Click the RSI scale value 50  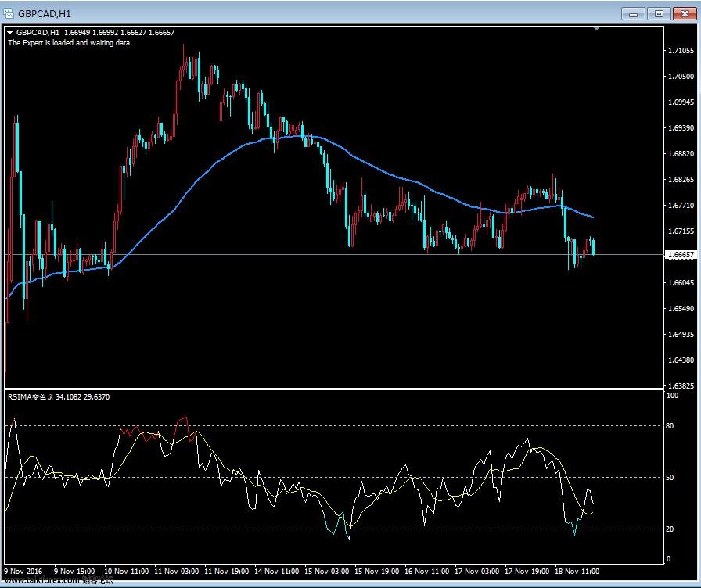(x=670, y=478)
